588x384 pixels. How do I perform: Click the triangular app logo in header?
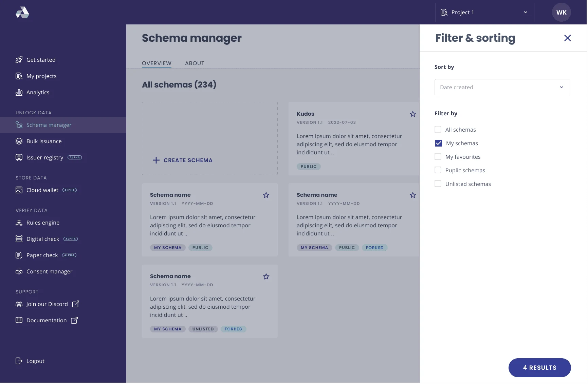(22, 13)
